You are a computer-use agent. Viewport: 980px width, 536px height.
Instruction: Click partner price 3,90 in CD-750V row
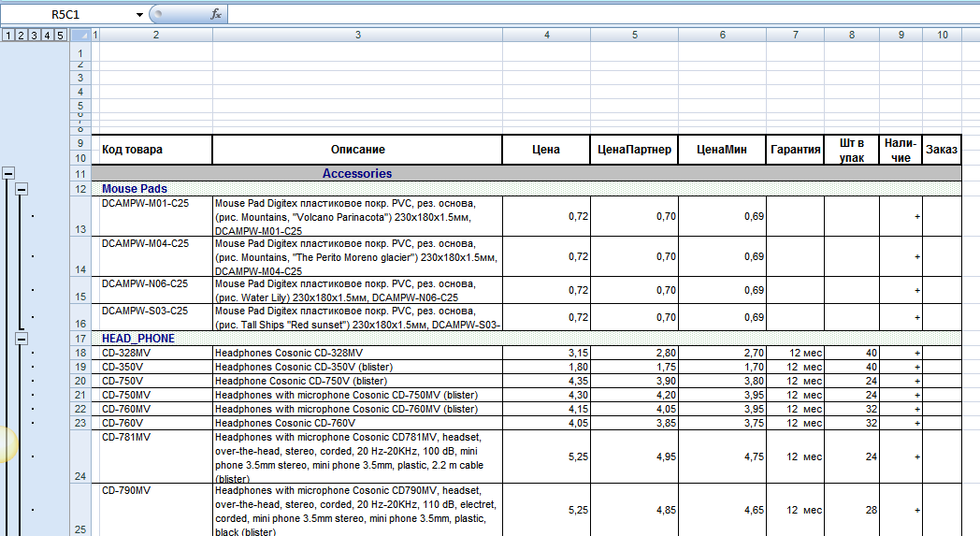634,381
